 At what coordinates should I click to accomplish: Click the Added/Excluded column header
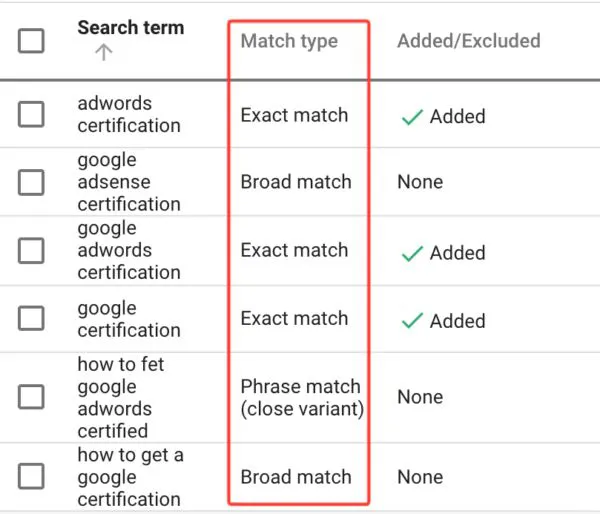click(468, 41)
